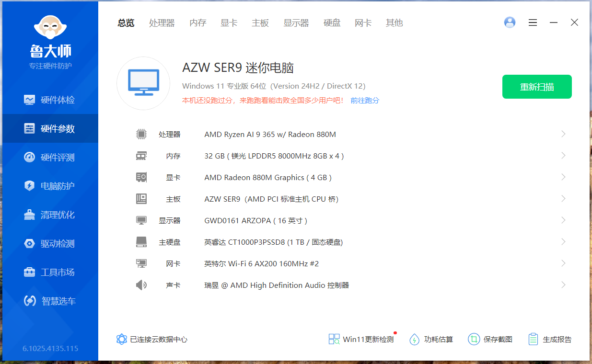Click the 32 GB 镁光 LPDDR5 text

coord(274,156)
